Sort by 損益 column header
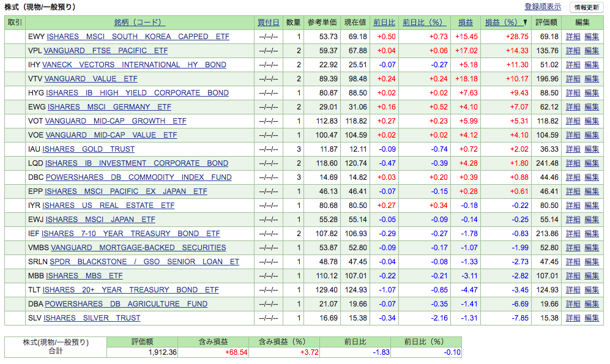Screen dimensions: 610x364 466,23
